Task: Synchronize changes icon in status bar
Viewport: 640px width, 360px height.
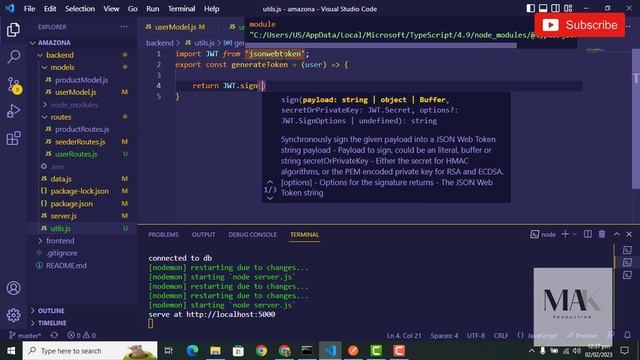Action: point(54,336)
